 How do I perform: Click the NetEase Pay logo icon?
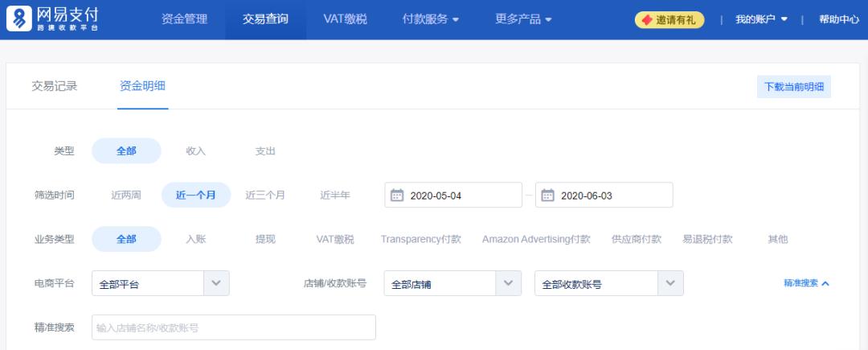[19, 19]
